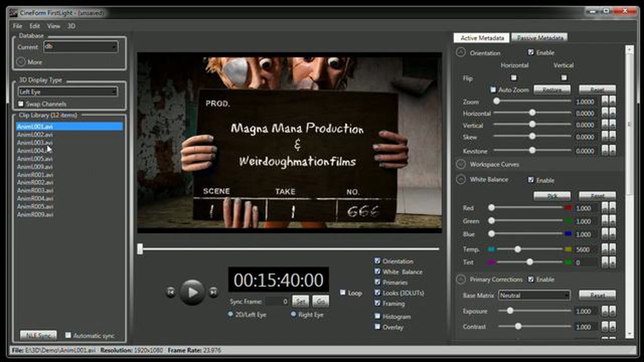Click the right stepper button in the Keystone row

[x=612, y=150]
